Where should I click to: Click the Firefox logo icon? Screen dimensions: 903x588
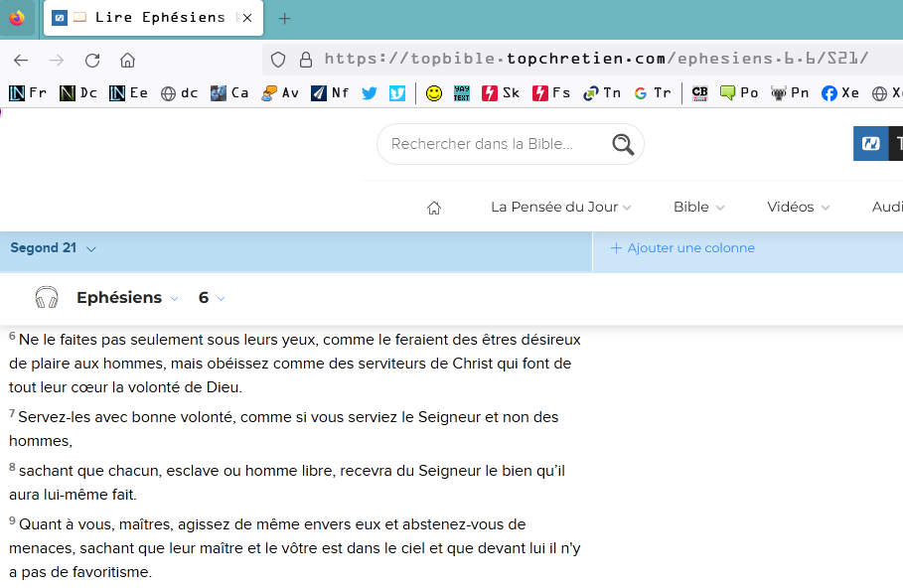tap(17, 19)
